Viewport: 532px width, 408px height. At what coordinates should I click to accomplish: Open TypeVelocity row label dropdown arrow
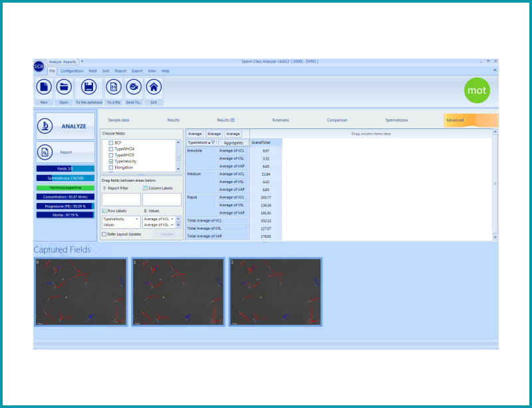coord(137,219)
